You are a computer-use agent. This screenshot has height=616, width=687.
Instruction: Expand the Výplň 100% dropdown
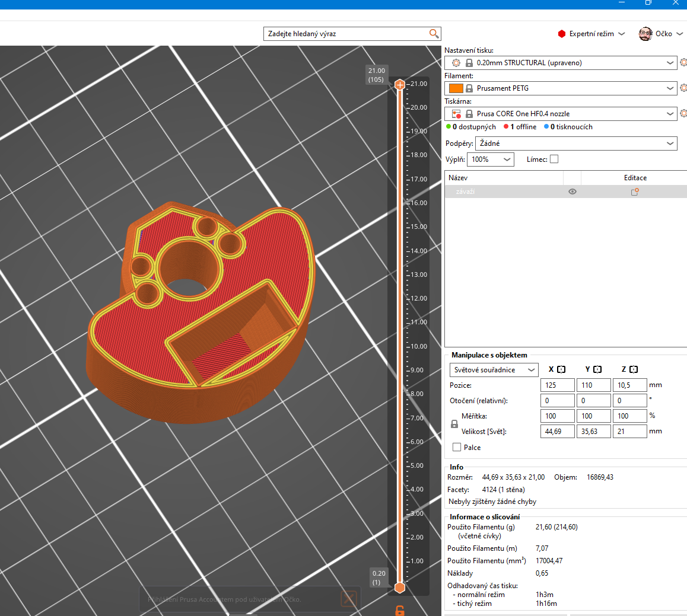click(x=491, y=159)
